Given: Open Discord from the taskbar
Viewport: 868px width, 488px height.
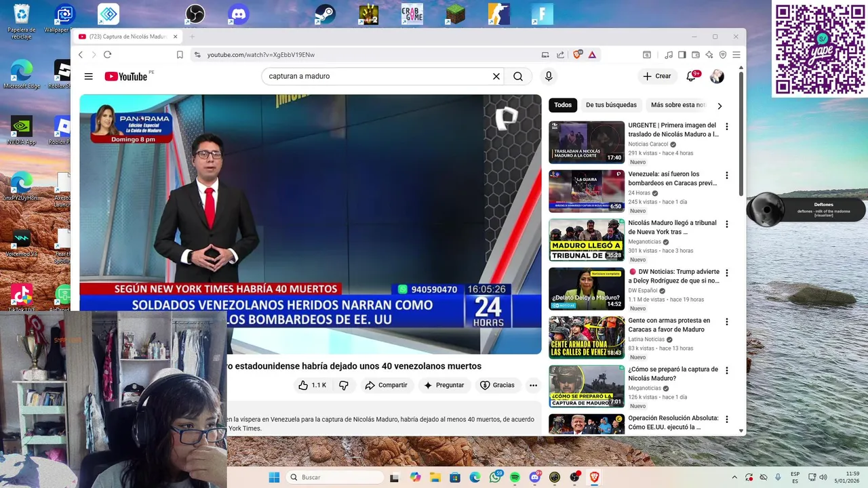Looking at the screenshot, I should point(534,477).
